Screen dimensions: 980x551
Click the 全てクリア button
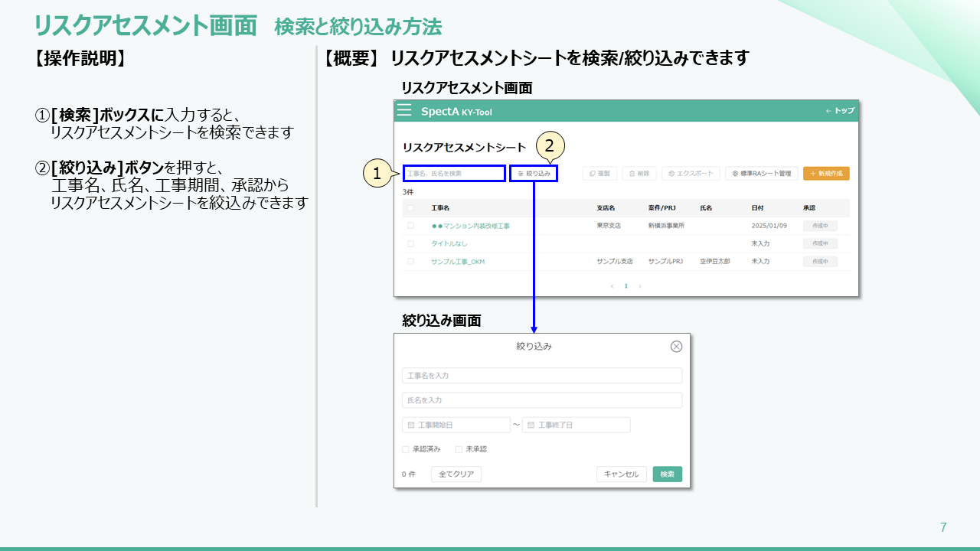456,474
